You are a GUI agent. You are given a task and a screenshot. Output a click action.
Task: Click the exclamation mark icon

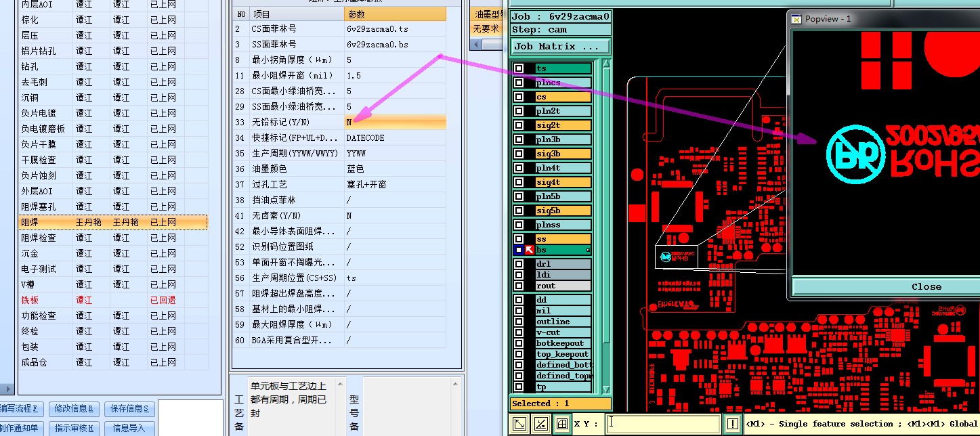pos(733,424)
